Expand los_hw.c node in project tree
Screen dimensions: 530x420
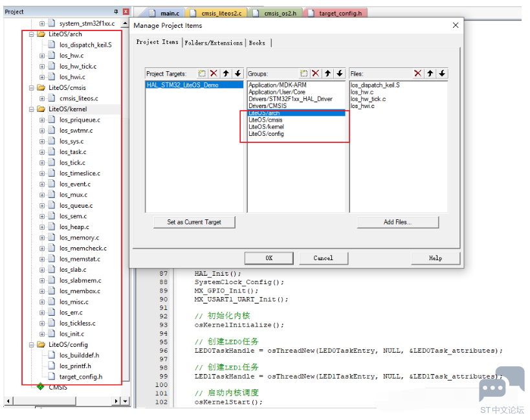click(x=42, y=56)
